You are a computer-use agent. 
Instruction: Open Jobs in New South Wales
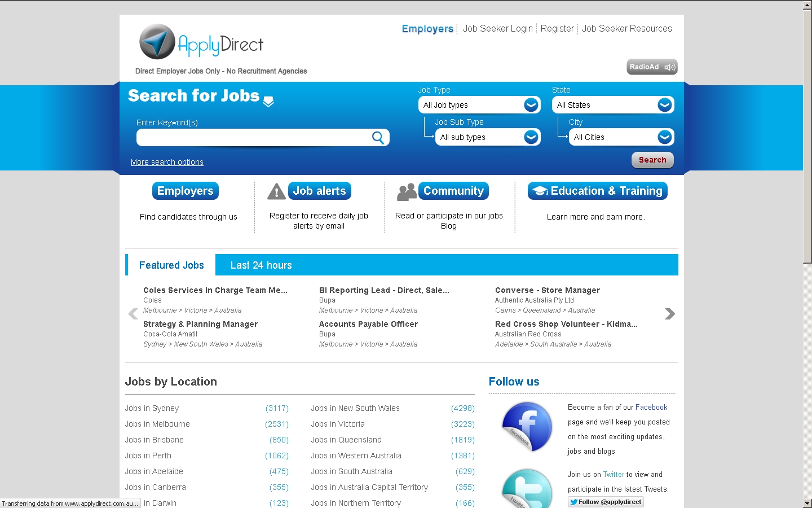pyautogui.click(x=355, y=408)
